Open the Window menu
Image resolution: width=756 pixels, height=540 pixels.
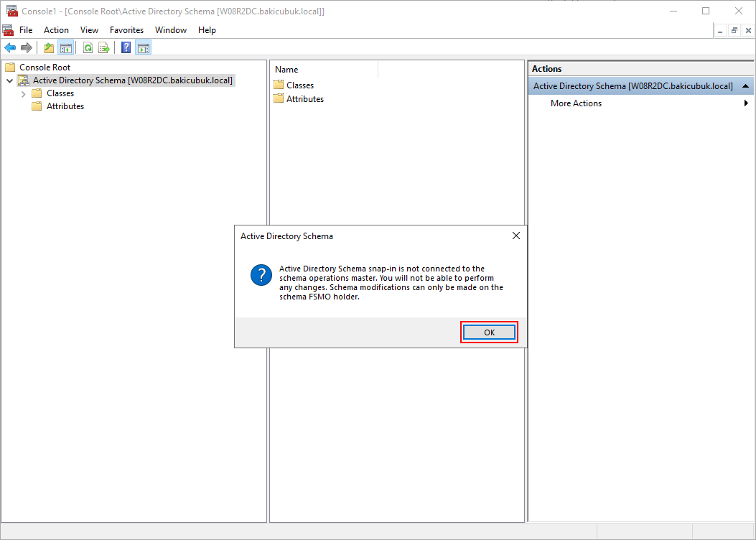tap(171, 30)
